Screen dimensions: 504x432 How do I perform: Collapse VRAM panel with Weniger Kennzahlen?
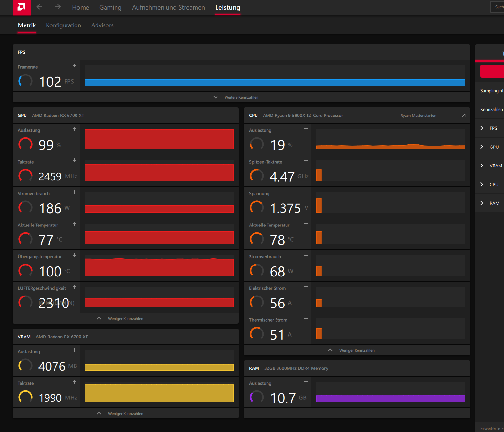point(126,413)
